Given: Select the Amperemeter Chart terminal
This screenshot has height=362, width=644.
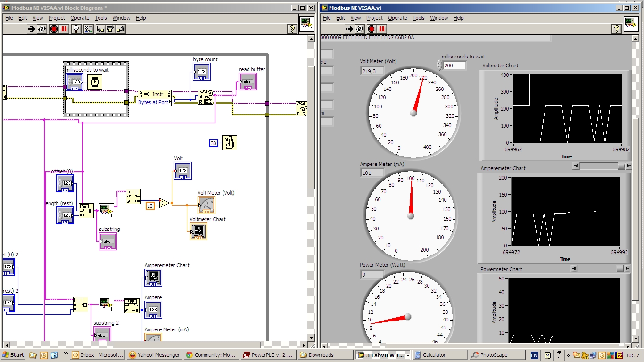Looking at the screenshot, I should pos(153,278).
